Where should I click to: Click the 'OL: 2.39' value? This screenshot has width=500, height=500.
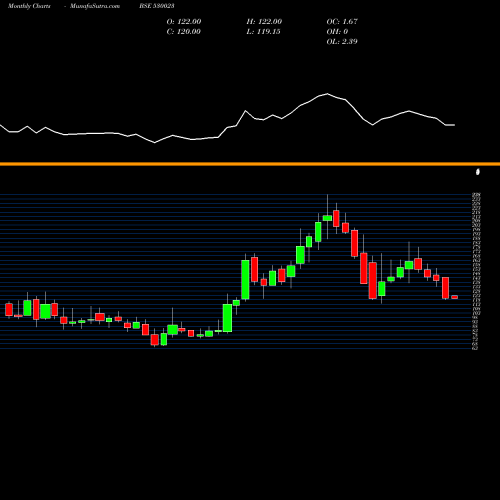[342, 41]
